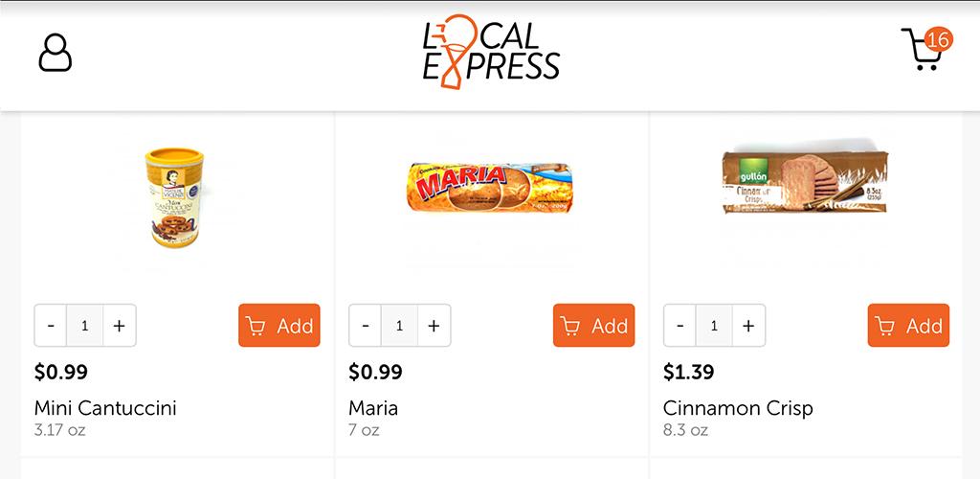Select the Mini Cantuccini quantity field

coord(85,325)
